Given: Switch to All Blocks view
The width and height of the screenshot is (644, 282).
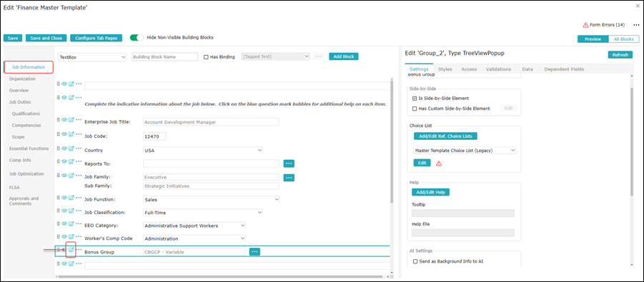Looking at the screenshot, I should click(x=623, y=39).
